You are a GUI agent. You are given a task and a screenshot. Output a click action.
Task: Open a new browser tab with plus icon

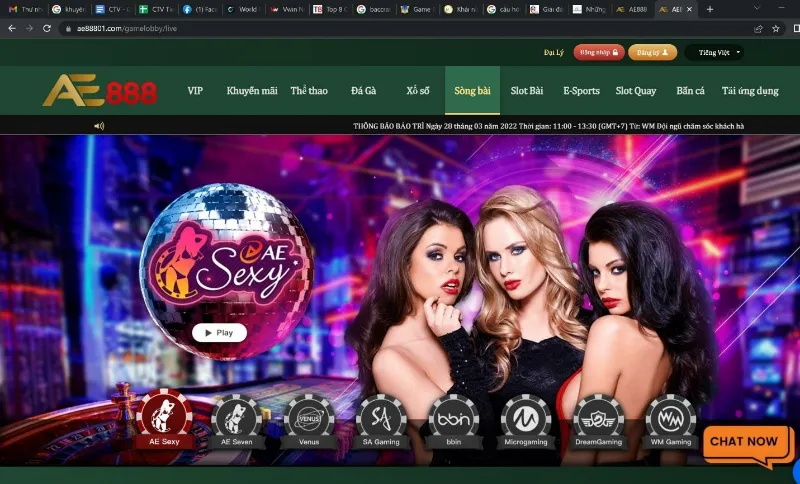(710, 9)
